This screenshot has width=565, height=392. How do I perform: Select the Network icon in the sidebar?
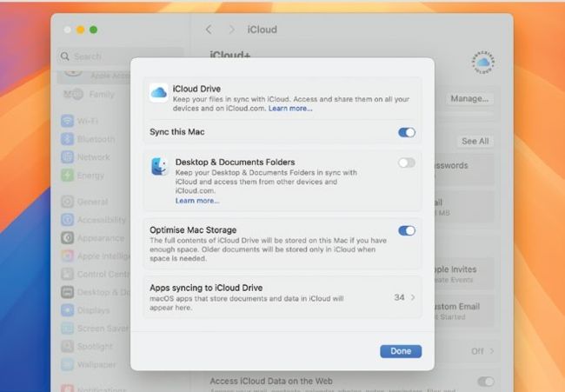click(x=68, y=157)
